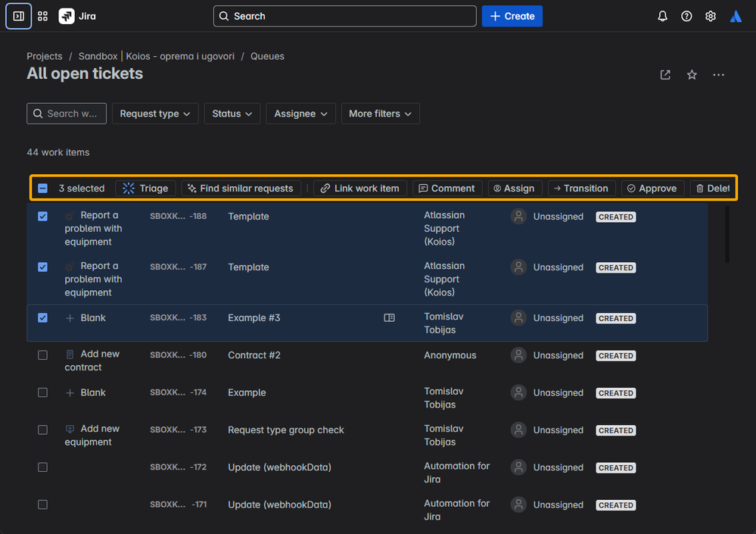Image resolution: width=756 pixels, height=534 pixels.
Task: Open the help question mark icon
Action: pyautogui.click(x=686, y=16)
